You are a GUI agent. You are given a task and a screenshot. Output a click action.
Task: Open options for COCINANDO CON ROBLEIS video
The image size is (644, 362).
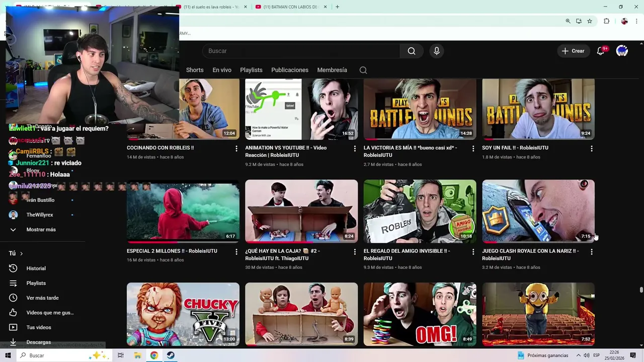point(236,148)
